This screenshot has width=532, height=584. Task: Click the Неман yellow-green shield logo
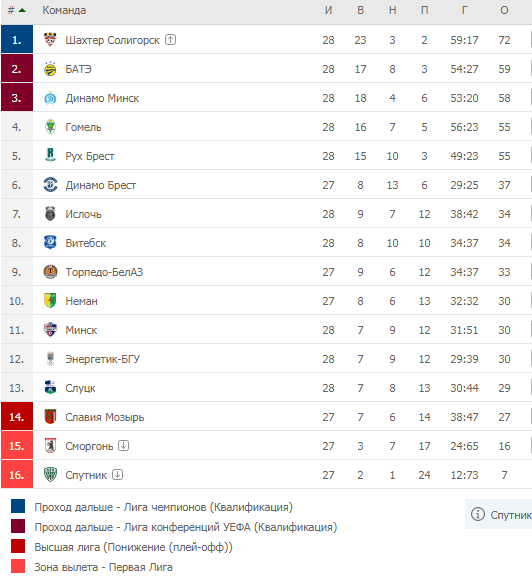(x=50, y=301)
